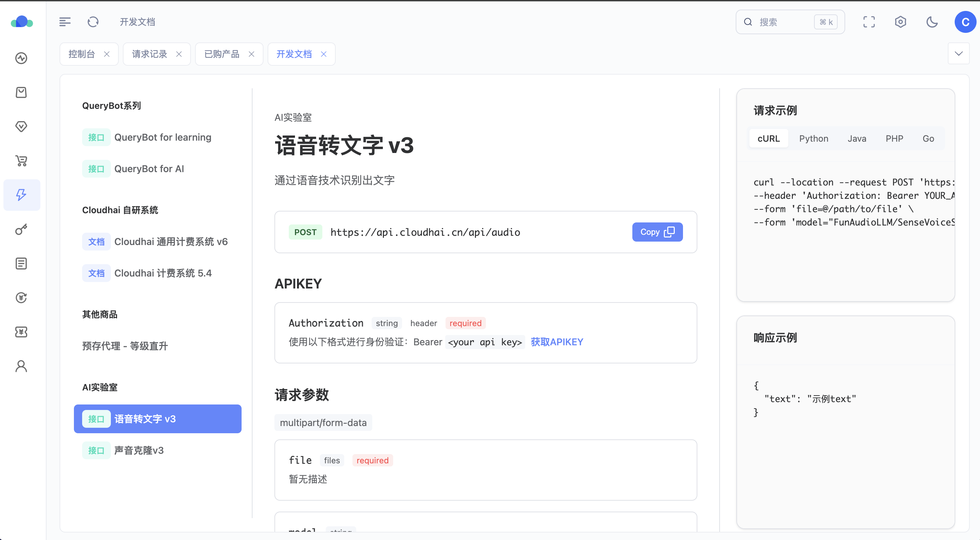980x540 pixels.
Task: Click the Cloudhai cloud logo
Action: pyautogui.click(x=22, y=22)
